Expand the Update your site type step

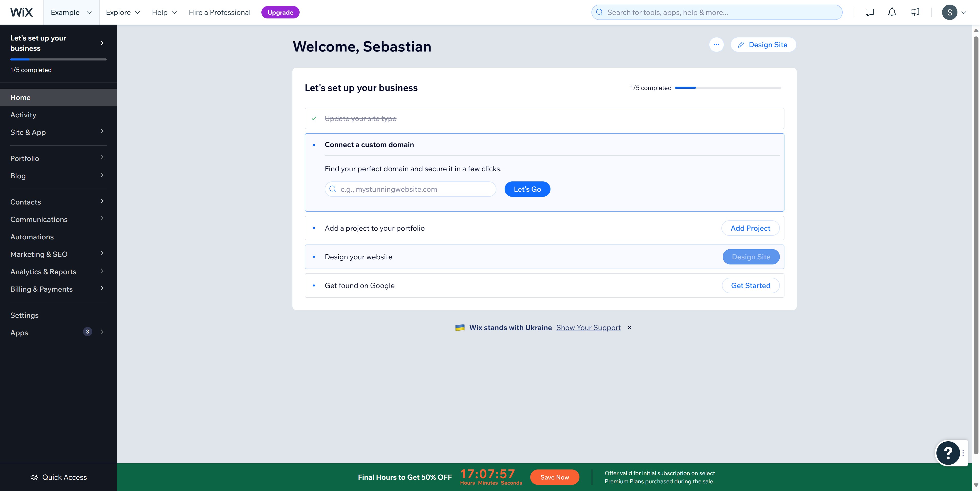pos(360,119)
